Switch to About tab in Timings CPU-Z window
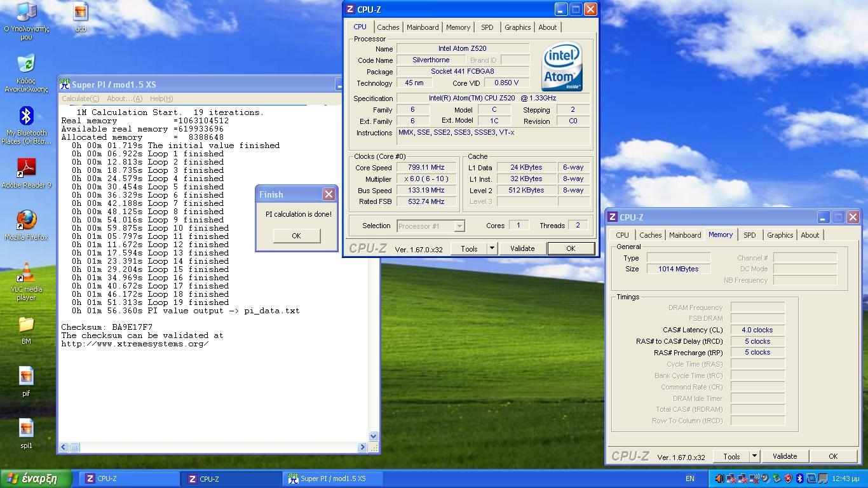This screenshot has height=488, width=868. pyautogui.click(x=810, y=235)
